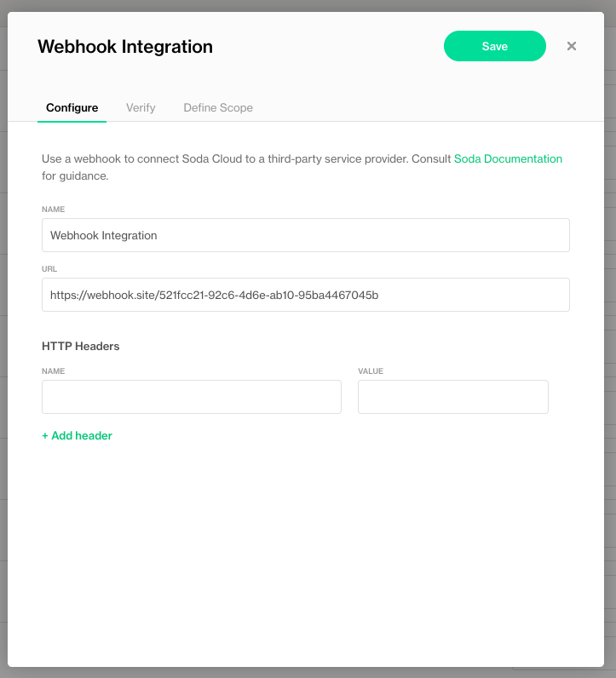Screen dimensions: 616x678
Task: Click the dimmed backdrop outside the dialog
Action: (x=610, y=341)
